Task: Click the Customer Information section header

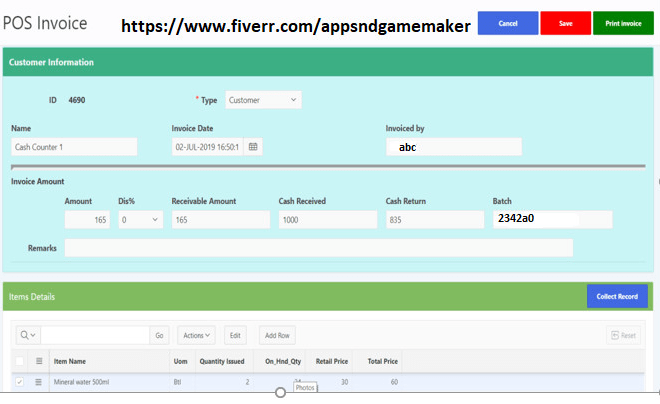Action: tap(328, 62)
